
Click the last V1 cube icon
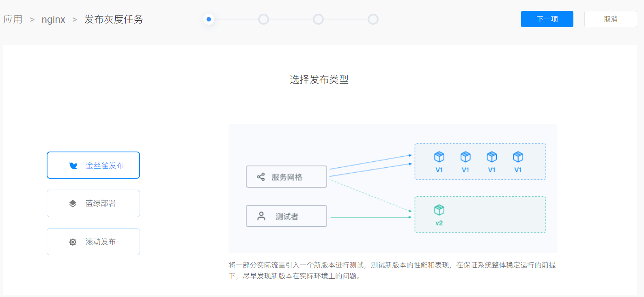click(518, 157)
